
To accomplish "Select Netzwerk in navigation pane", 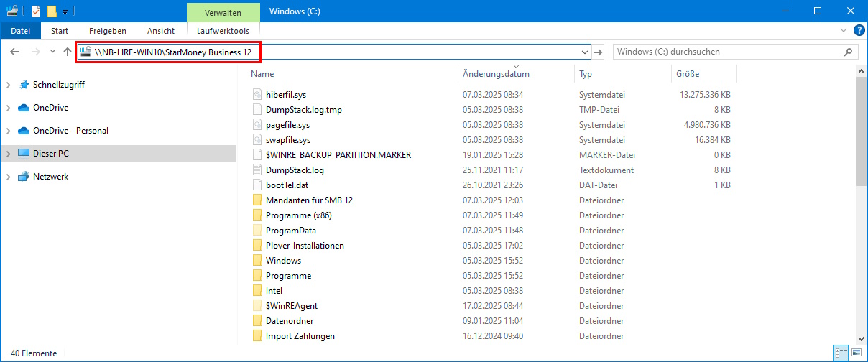I will pyautogui.click(x=50, y=177).
